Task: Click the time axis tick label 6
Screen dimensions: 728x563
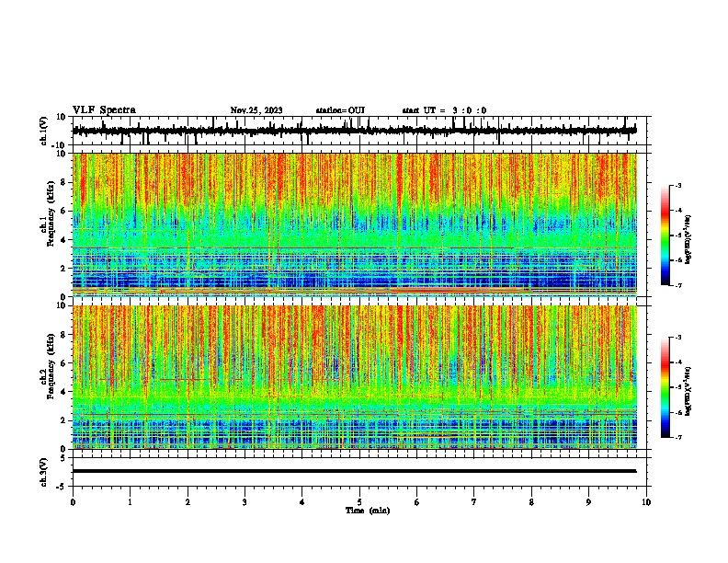Action: [417, 502]
